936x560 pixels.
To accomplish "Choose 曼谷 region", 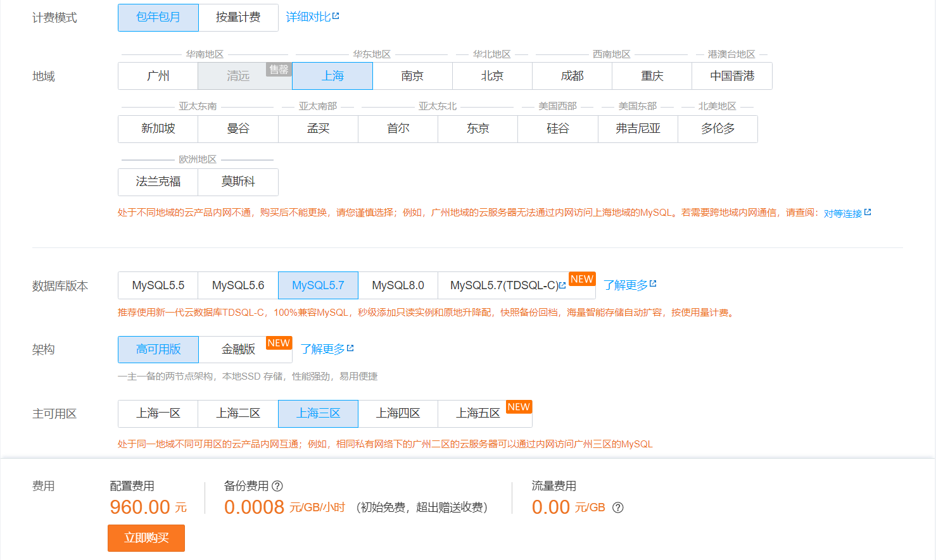I will (x=238, y=129).
